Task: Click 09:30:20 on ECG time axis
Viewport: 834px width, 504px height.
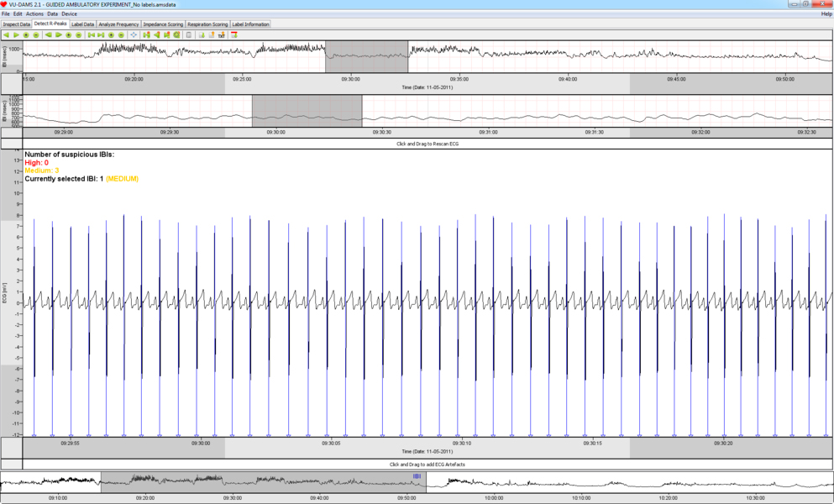Action: point(723,443)
